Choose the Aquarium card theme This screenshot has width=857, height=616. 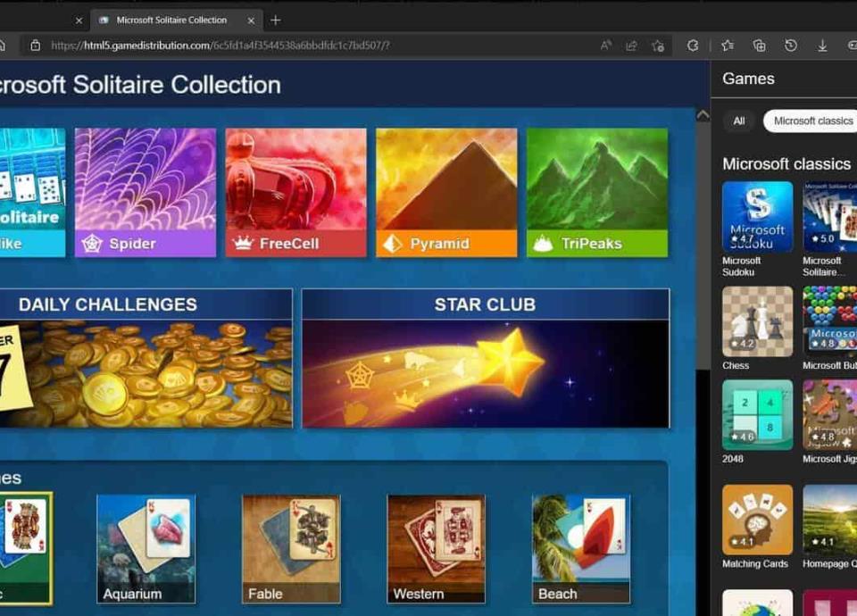coord(146,548)
